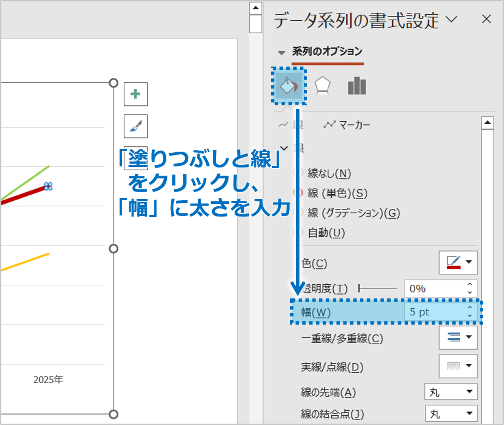Click the 透明度(T) label
Image resolution: width=504 pixels, height=425 pixels.
pyautogui.click(x=325, y=289)
